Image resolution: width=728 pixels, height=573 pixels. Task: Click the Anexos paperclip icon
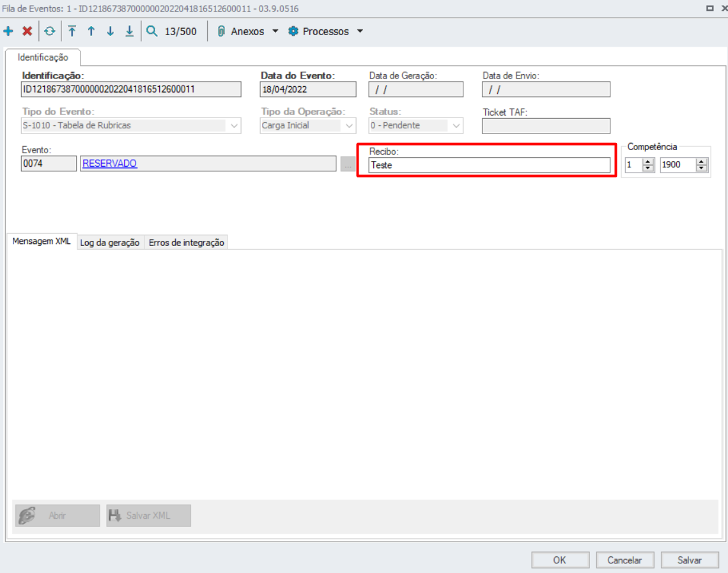[221, 31]
